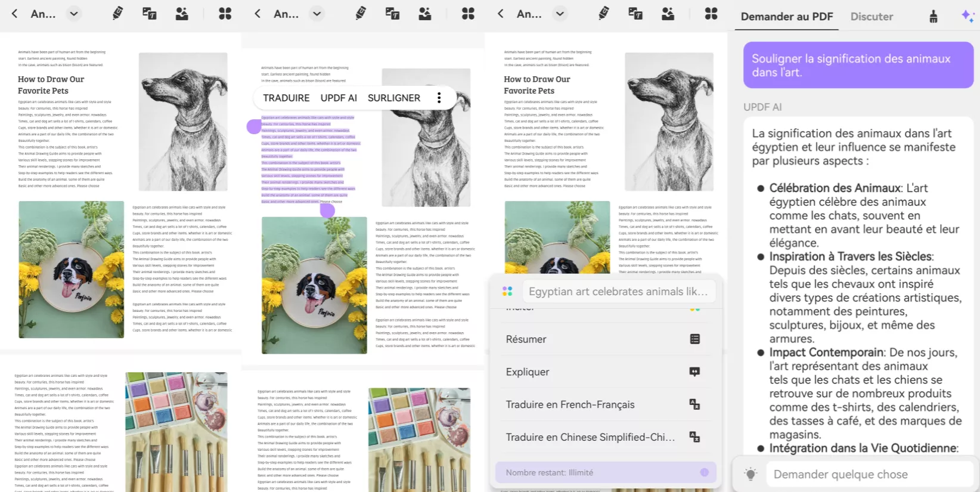Open the four-dot tools menu in the left screen
Image resolution: width=980 pixels, height=492 pixels.
[225, 13]
